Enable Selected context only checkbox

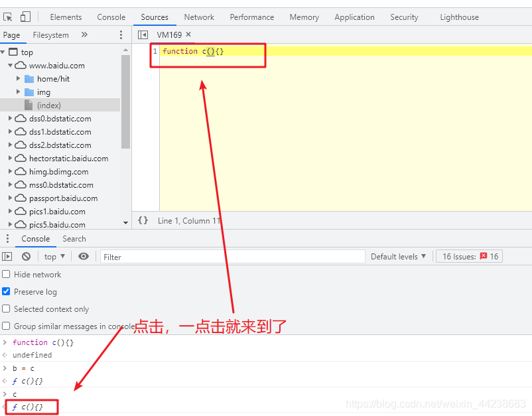coord(6,309)
